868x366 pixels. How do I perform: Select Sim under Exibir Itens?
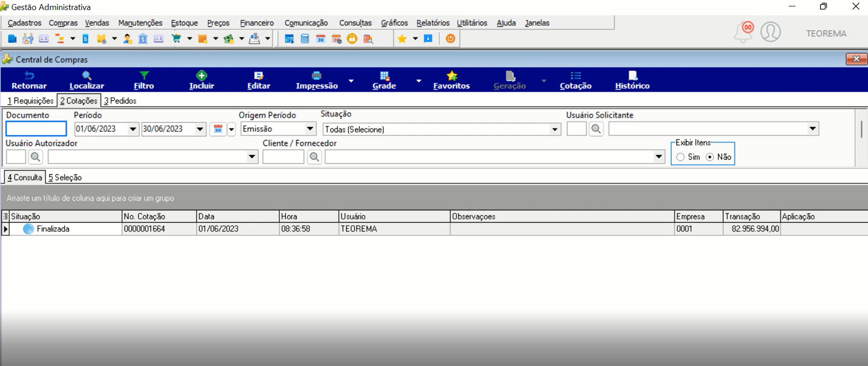[680, 157]
